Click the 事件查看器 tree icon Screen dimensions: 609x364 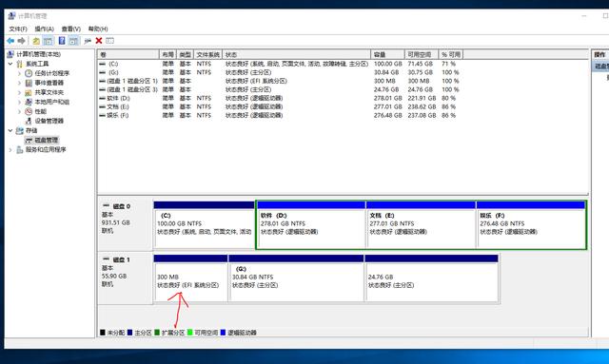[29, 83]
